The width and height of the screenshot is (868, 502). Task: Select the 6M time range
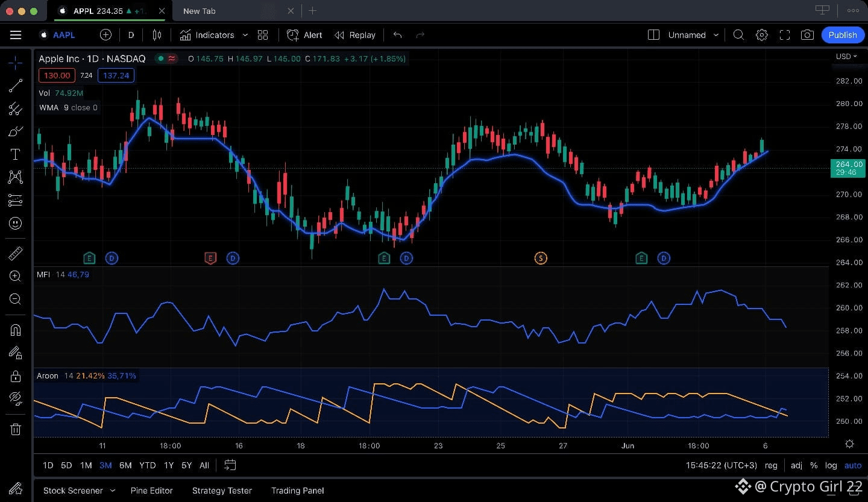pos(125,465)
